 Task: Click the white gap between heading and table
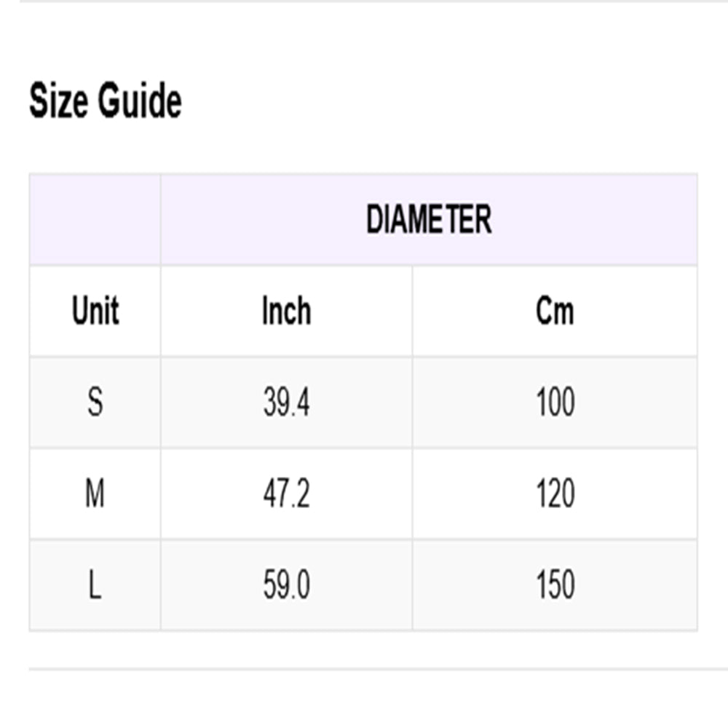click(x=364, y=149)
